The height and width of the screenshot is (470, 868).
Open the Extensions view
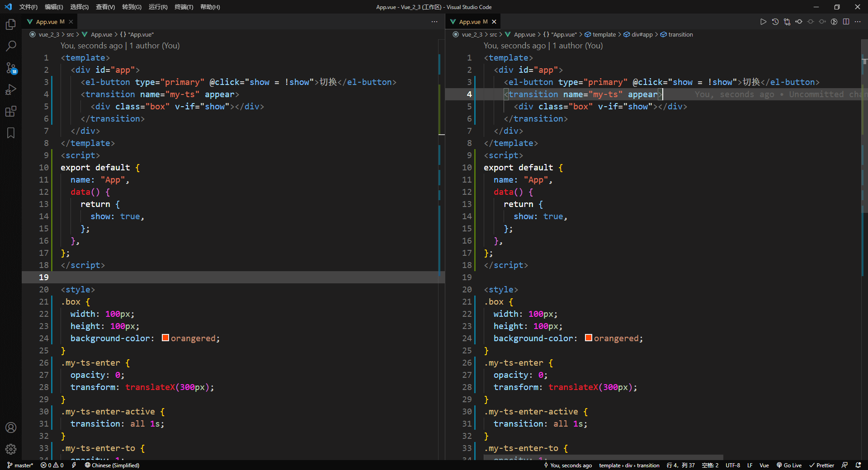11,112
